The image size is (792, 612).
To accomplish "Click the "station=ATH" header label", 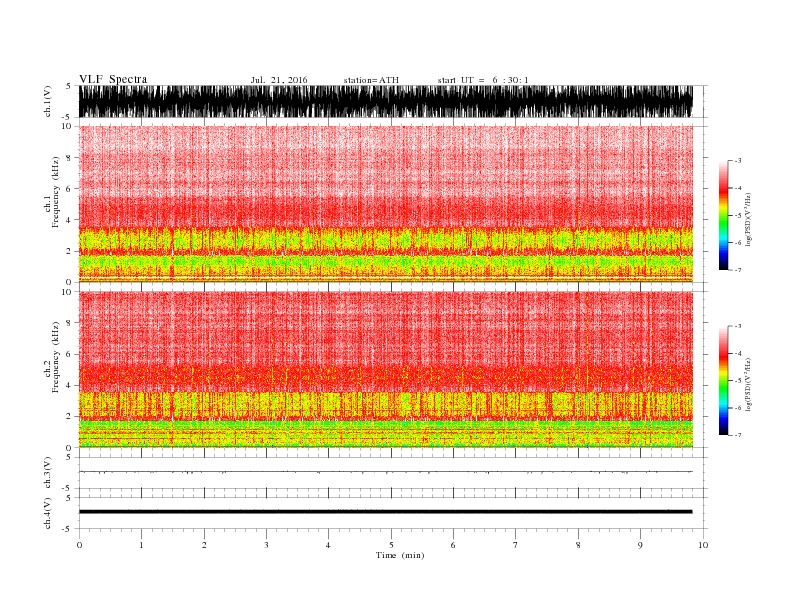I will point(371,80).
